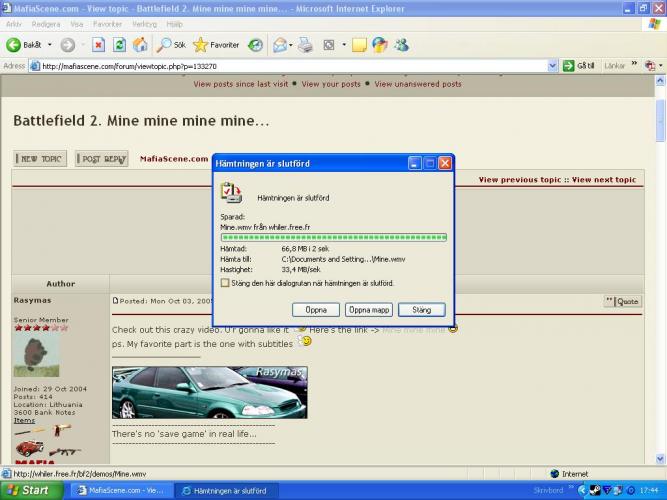Click the download progress bar
667x500 pixels.
tap(333, 237)
